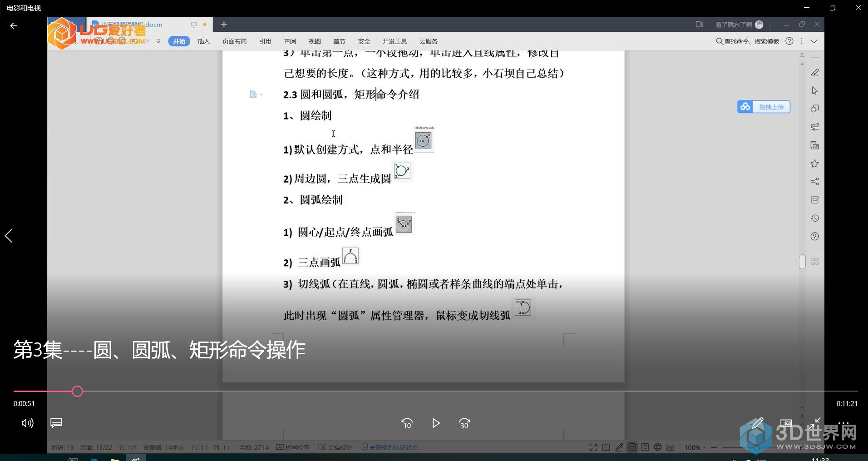Click the 查找命令、搜索模板 search box
Viewport: 868px width, 461px height.
(748, 41)
